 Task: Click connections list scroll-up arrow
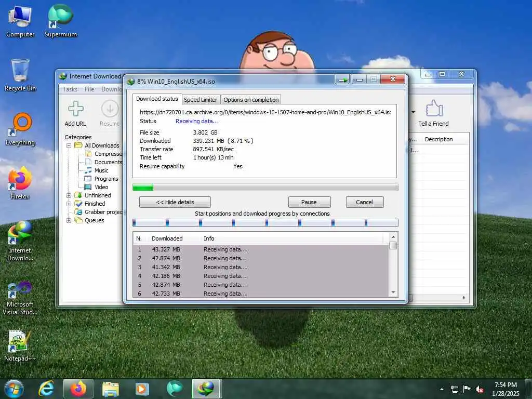coord(393,237)
